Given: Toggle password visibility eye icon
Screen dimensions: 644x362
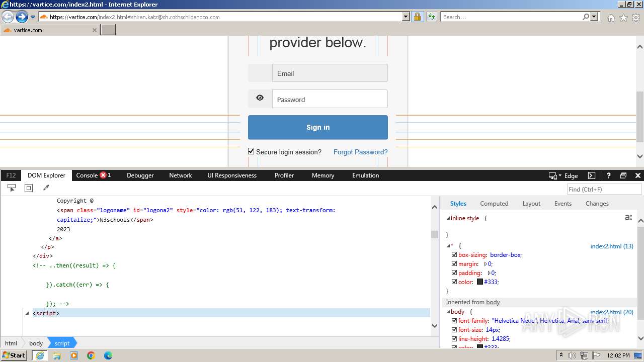Looking at the screenshot, I should 260,98.
